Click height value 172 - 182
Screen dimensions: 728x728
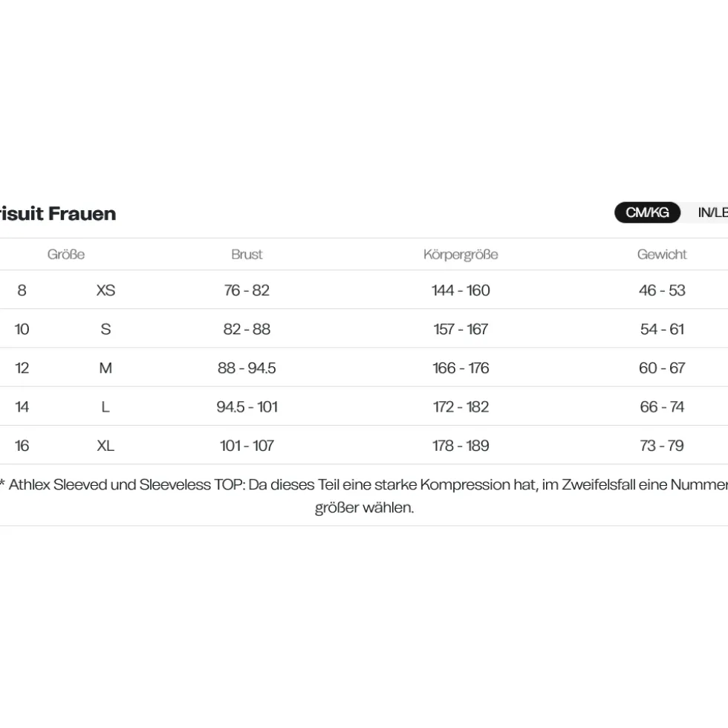click(x=461, y=407)
